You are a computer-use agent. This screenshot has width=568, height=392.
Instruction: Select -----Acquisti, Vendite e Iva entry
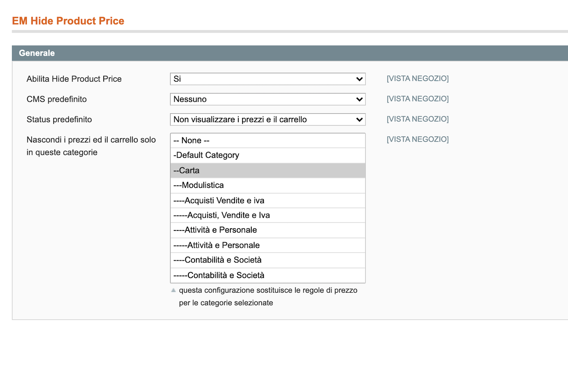(x=268, y=215)
